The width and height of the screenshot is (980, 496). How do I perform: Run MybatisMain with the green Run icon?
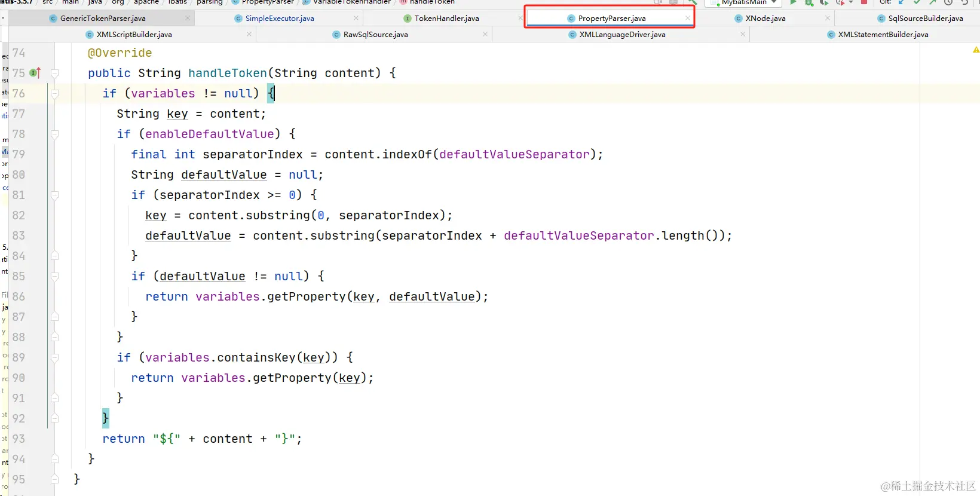point(793,2)
